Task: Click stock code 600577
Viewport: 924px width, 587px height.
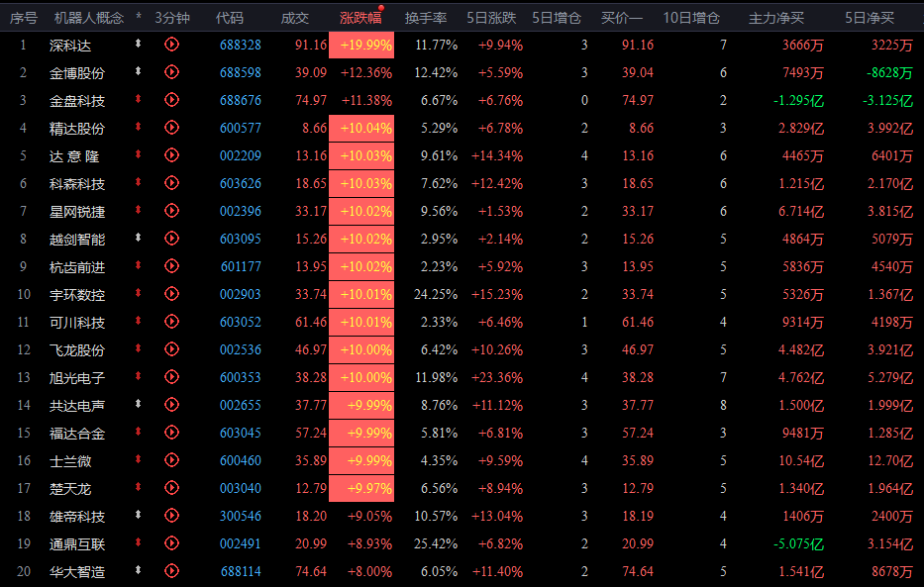Action: tap(241, 128)
